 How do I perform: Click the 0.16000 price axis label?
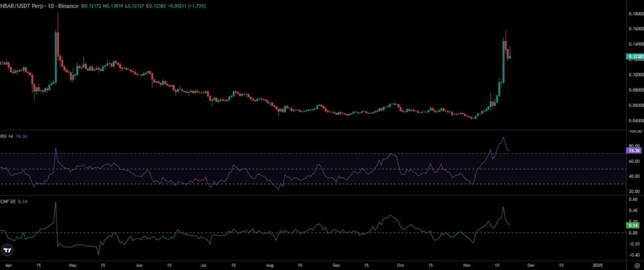pyautogui.click(x=635, y=29)
